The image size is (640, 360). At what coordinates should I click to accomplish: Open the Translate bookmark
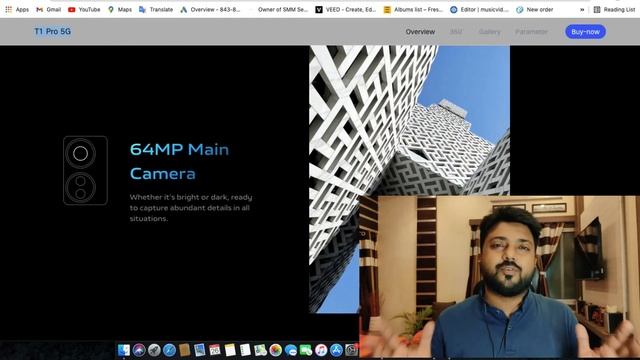tap(156, 9)
